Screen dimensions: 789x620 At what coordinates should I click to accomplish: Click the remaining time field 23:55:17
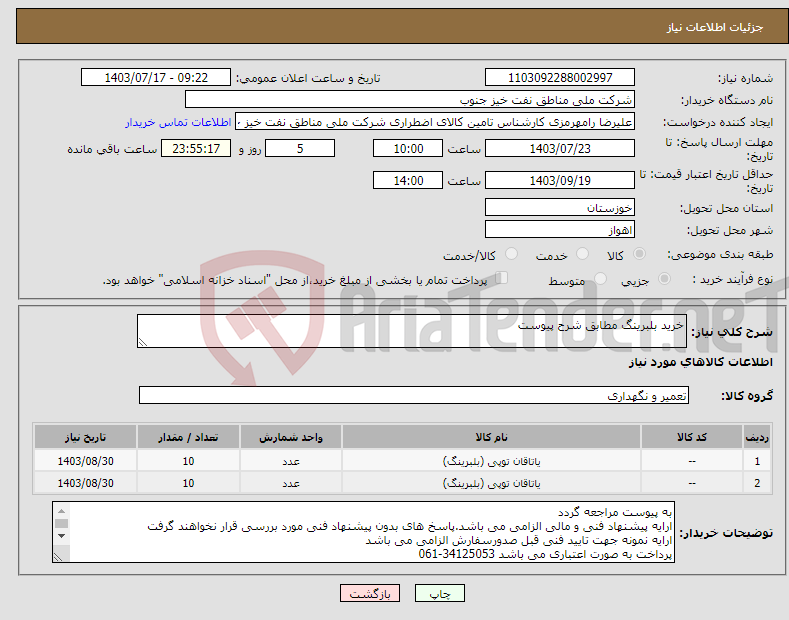(x=196, y=148)
